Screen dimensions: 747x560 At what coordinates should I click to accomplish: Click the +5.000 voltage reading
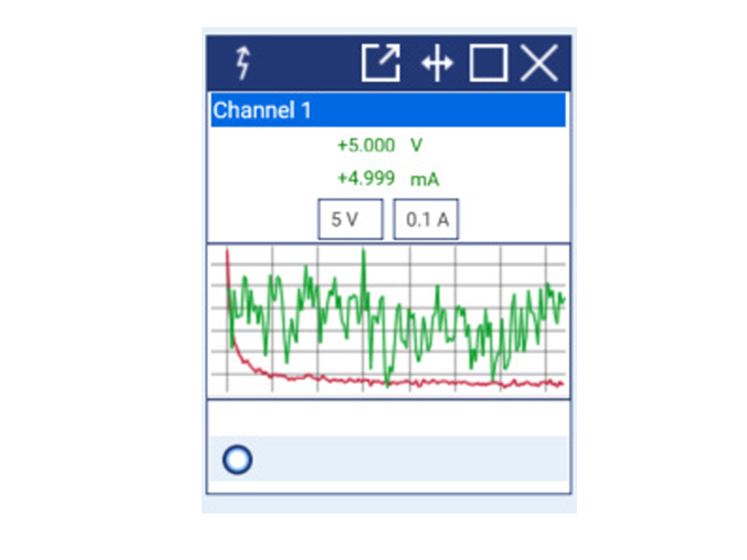pyautogui.click(x=365, y=146)
